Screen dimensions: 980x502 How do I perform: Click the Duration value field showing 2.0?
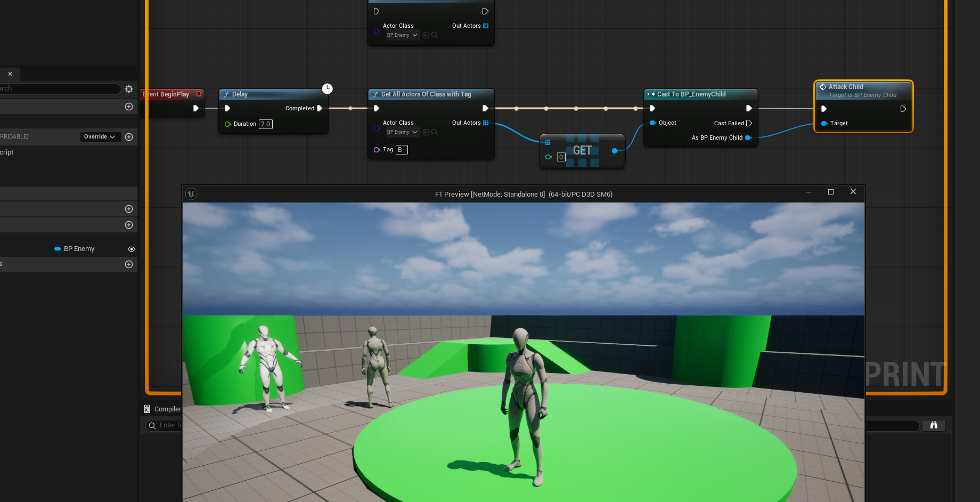click(x=266, y=124)
